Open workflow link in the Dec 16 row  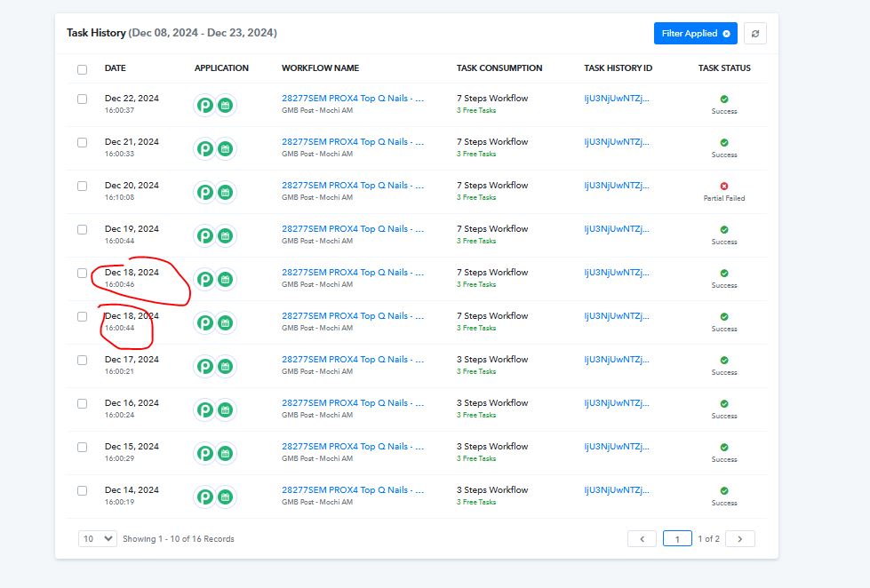click(x=353, y=402)
